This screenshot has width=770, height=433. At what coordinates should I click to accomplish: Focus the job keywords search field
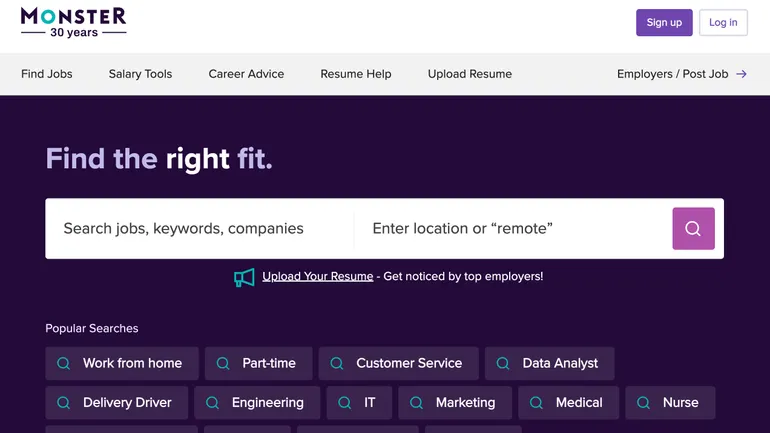pos(200,229)
